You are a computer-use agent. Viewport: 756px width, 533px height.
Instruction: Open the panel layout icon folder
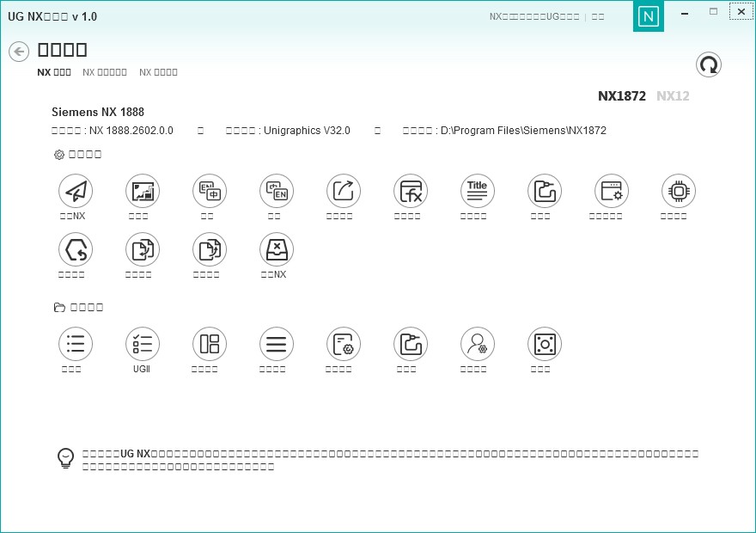(x=210, y=344)
